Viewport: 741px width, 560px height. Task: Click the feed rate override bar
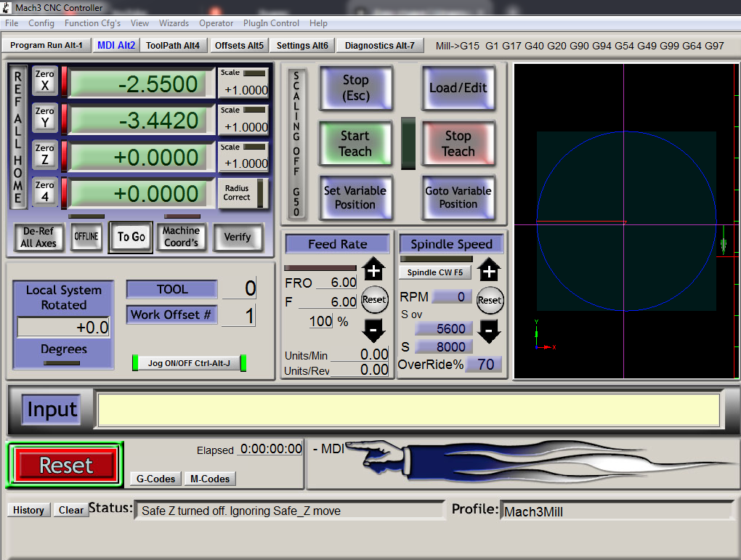[x=320, y=268]
